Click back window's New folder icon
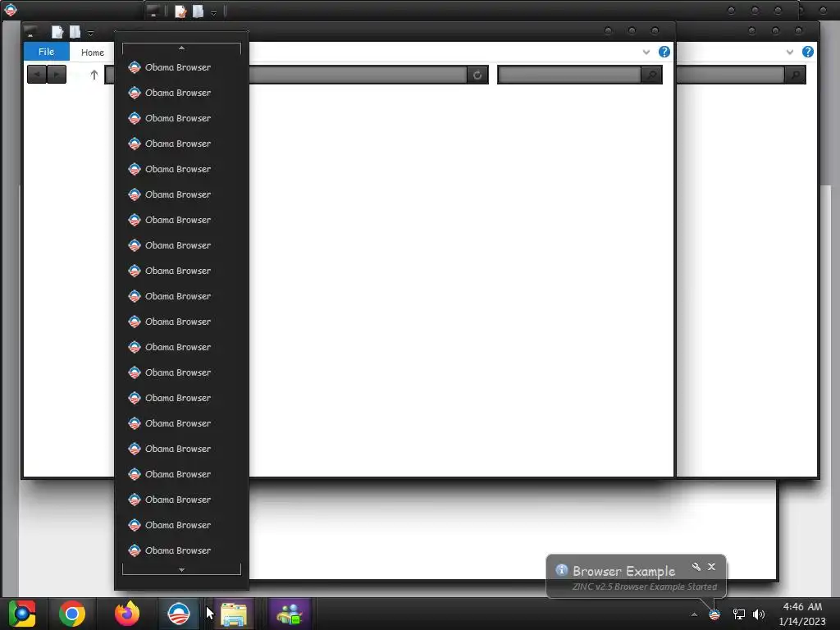Image resolution: width=840 pixels, height=630 pixels. click(x=199, y=11)
